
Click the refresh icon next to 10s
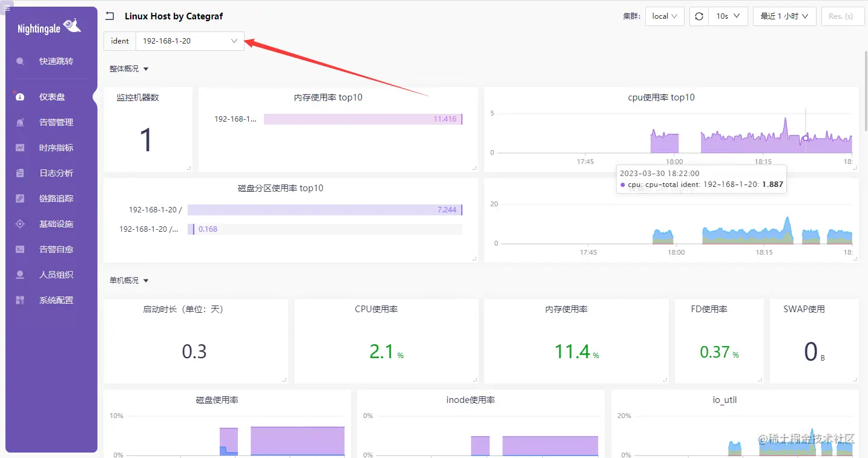[699, 16]
